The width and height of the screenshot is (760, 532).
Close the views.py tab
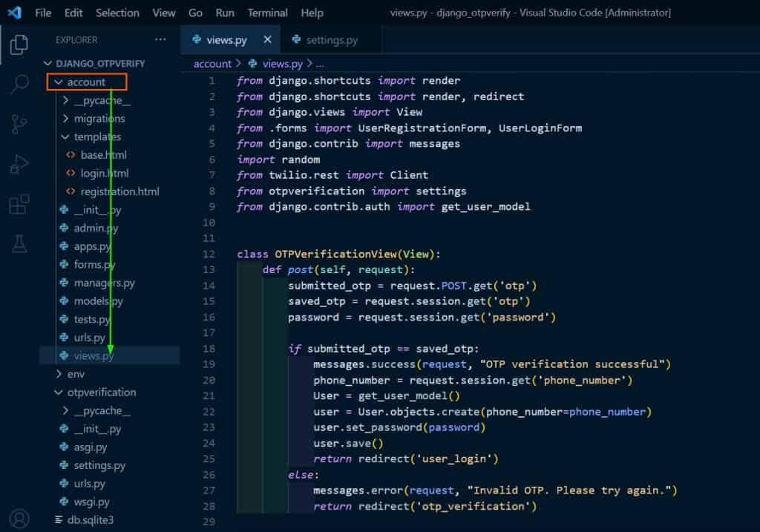point(267,40)
